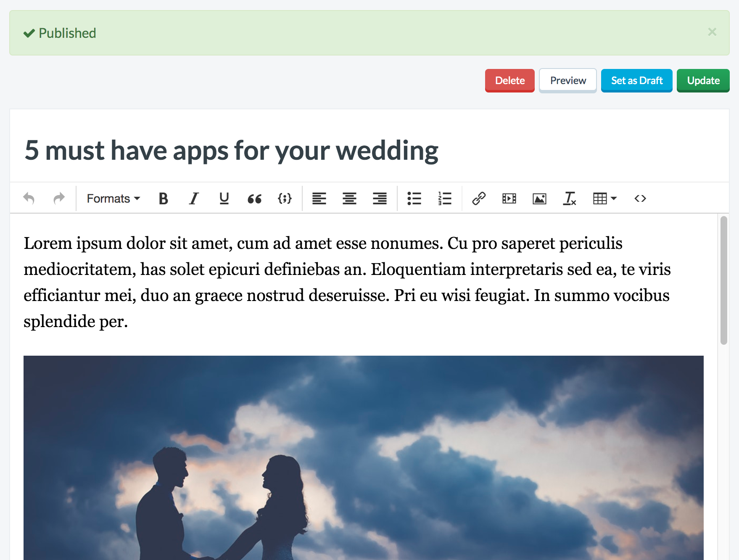The image size is (739, 560).
Task: Insert a hyperlink
Action: pyautogui.click(x=479, y=198)
